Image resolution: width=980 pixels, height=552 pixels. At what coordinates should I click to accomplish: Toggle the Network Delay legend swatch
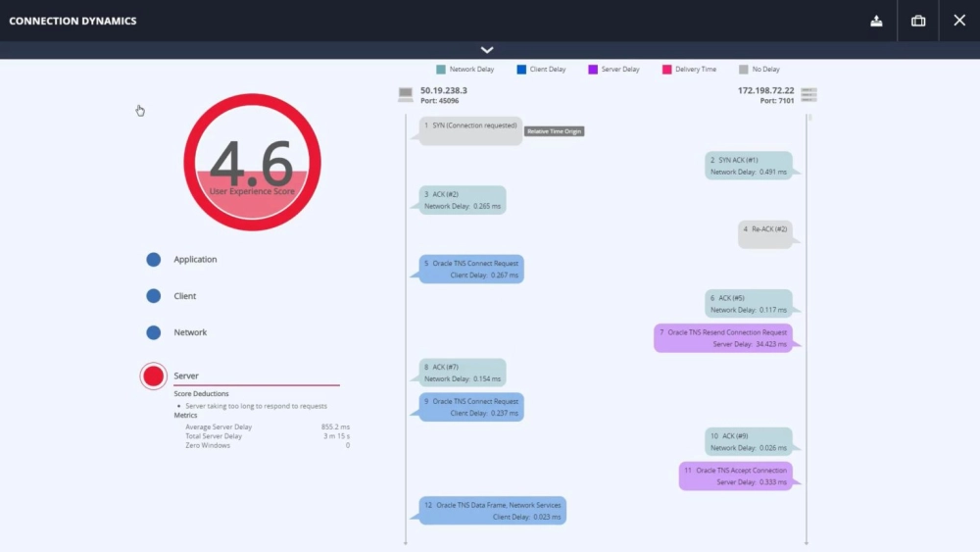coord(441,70)
